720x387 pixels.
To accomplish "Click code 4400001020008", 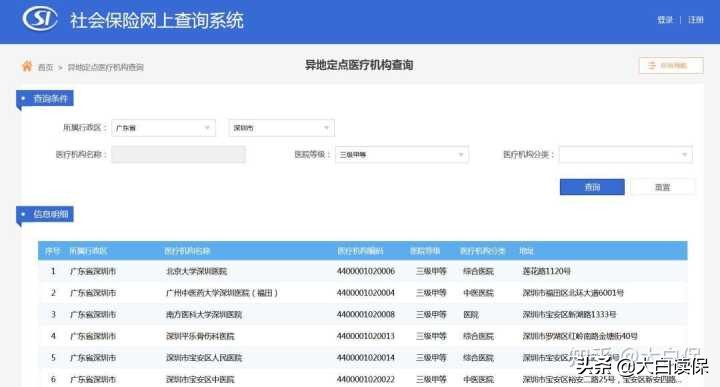I will [366, 314].
